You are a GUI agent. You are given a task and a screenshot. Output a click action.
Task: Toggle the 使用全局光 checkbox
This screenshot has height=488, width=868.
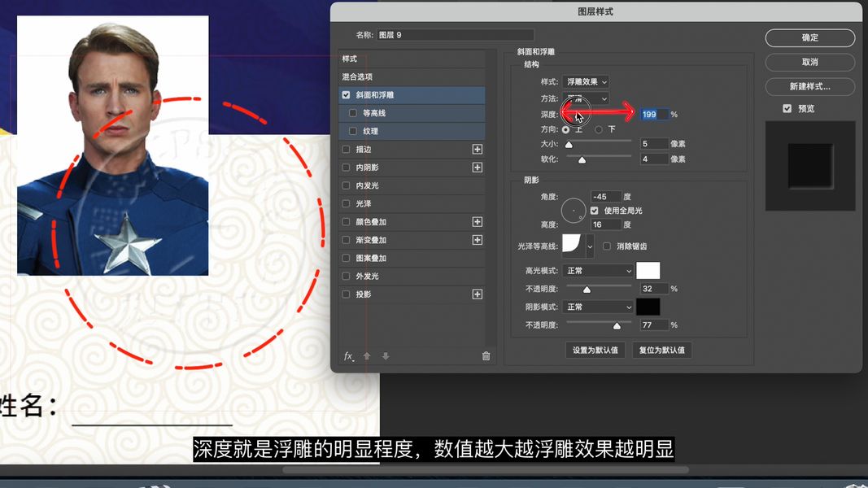click(x=595, y=211)
